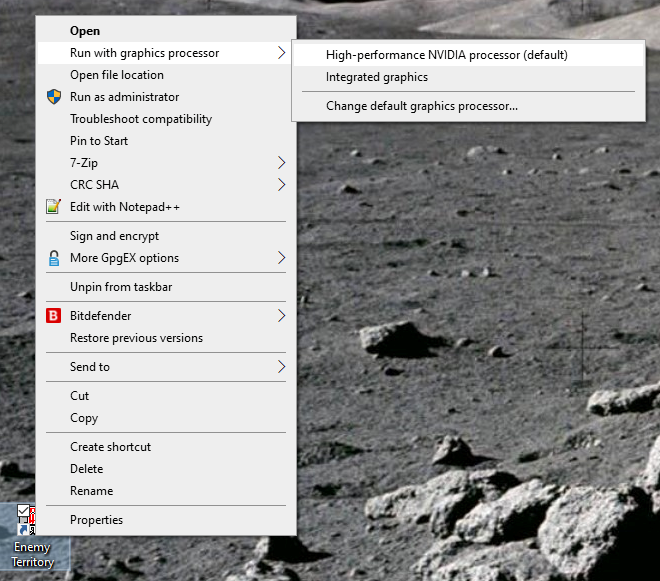This screenshot has height=581, width=660.
Task: Select Run as administrator
Action: click(166, 97)
